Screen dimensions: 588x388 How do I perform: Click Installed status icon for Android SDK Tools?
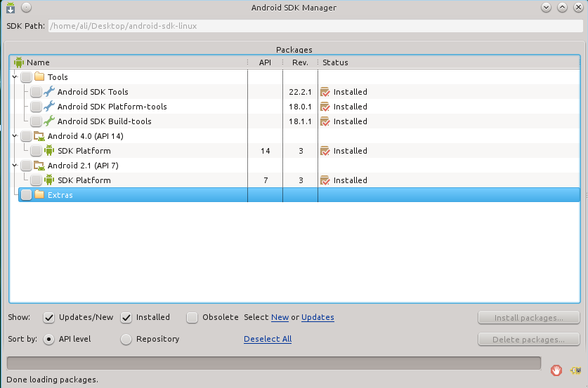coord(325,92)
